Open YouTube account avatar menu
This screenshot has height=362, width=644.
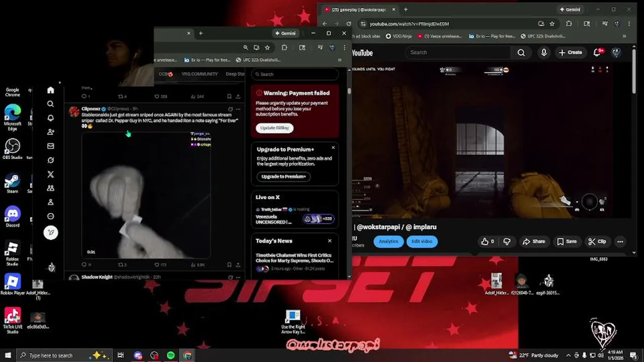tap(616, 52)
